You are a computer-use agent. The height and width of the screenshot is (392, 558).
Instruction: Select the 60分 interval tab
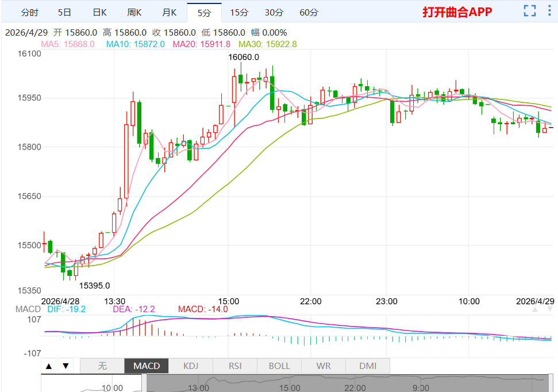coord(308,11)
